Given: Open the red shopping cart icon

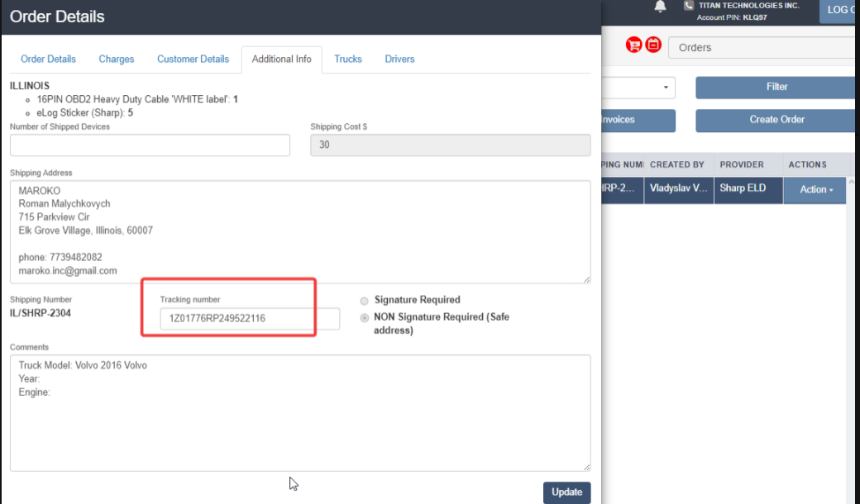Looking at the screenshot, I should tap(633, 45).
